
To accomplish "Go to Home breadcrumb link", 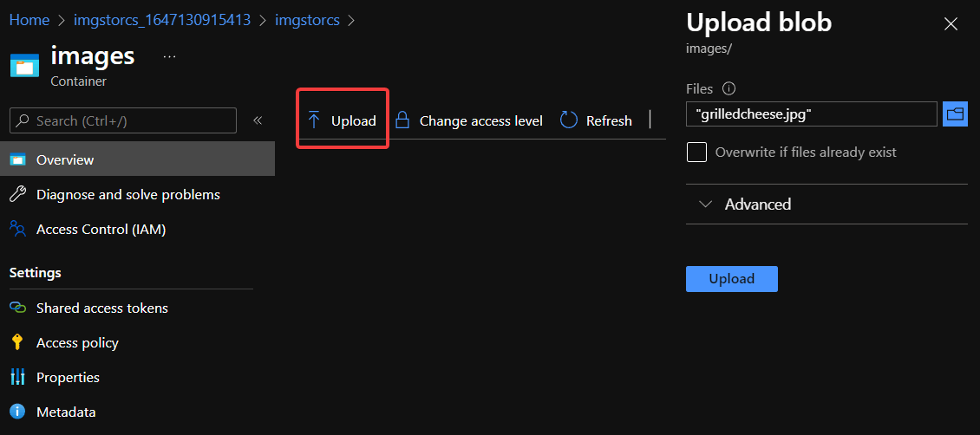I will (29, 19).
